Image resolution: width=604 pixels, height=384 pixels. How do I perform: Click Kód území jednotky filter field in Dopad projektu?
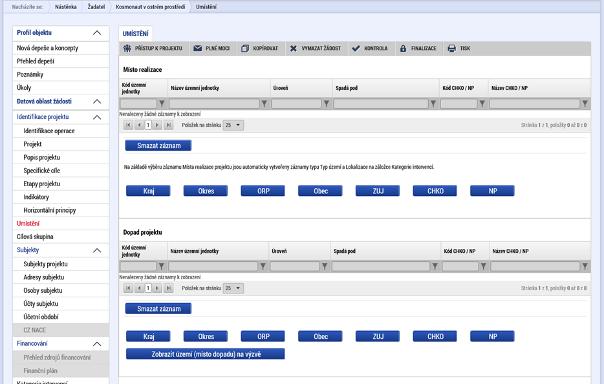pyautogui.click(x=138, y=266)
